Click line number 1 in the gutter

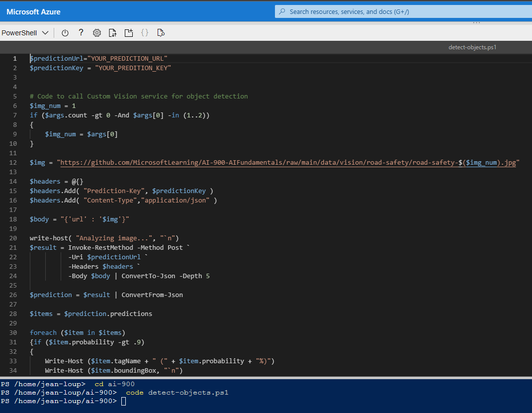tap(14, 58)
